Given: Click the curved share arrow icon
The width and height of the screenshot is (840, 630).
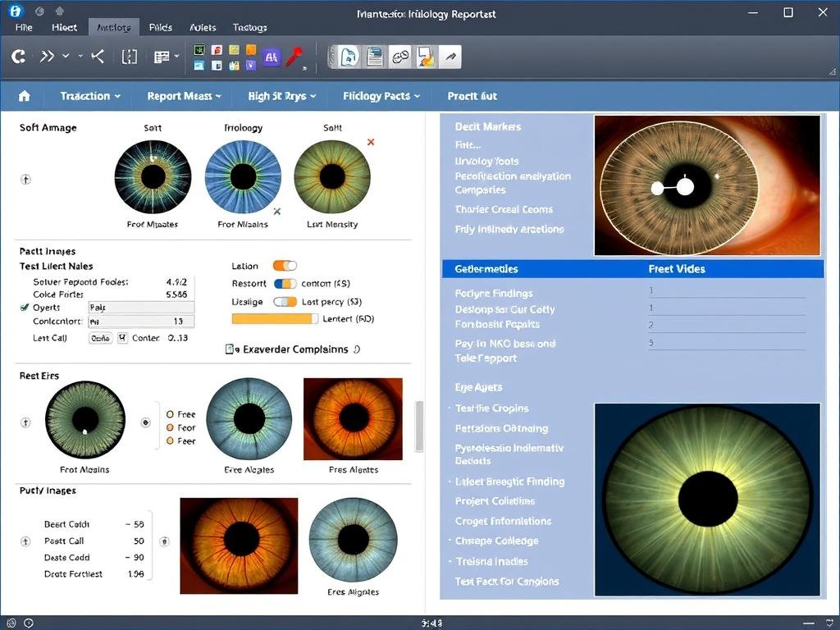Looking at the screenshot, I should (x=450, y=57).
